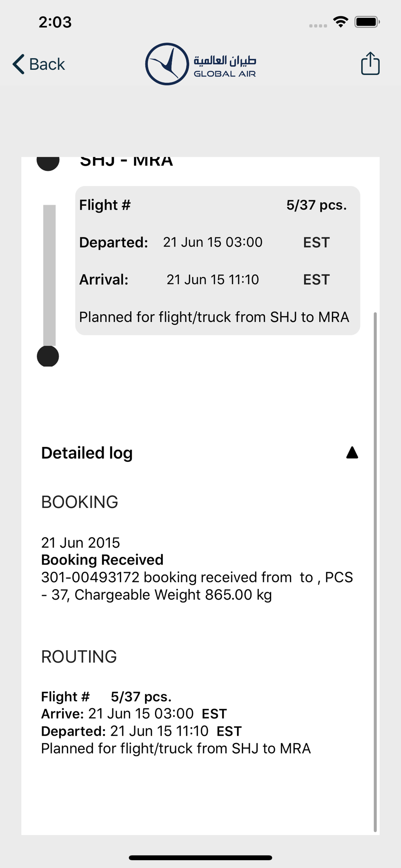Tap the ROUTING section header
The width and height of the screenshot is (401, 868).
[x=79, y=657]
